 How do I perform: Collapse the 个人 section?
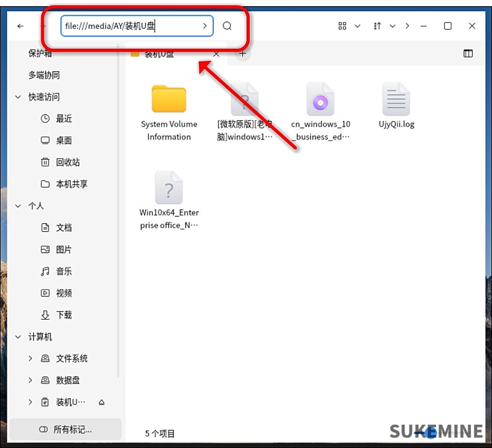coord(18,206)
